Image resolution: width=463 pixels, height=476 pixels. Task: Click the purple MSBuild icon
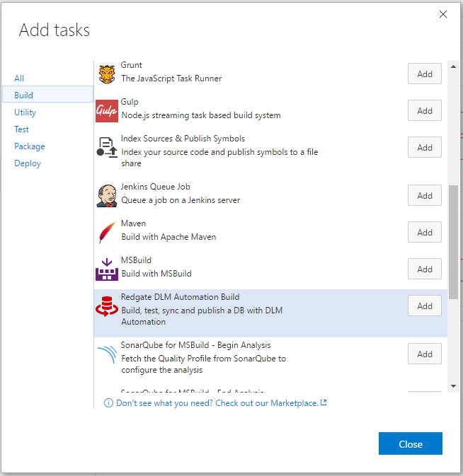(x=107, y=269)
